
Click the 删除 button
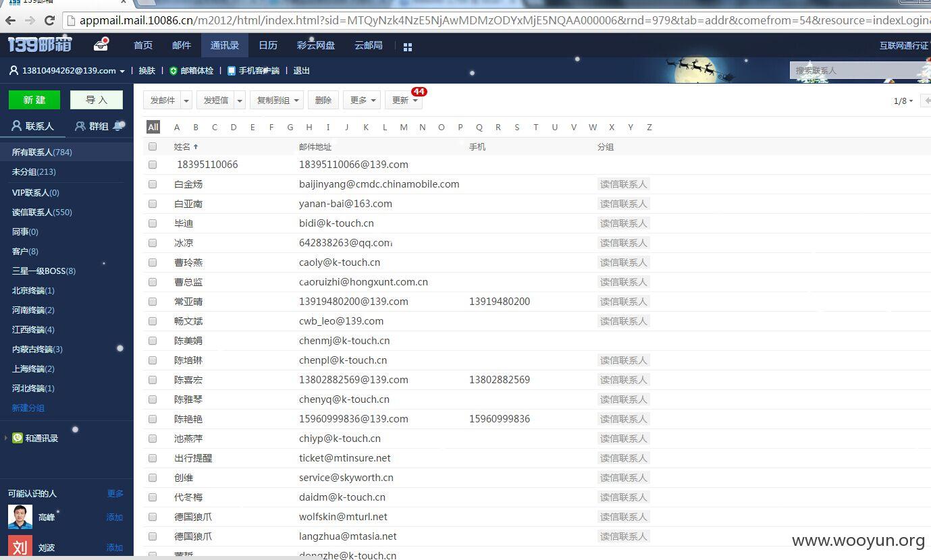coord(323,100)
